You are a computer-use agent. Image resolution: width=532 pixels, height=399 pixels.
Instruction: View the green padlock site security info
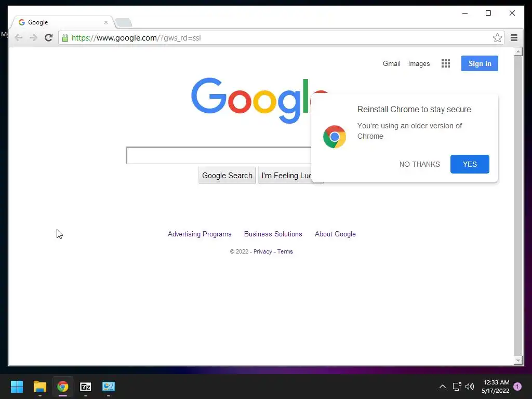click(x=65, y=37)
